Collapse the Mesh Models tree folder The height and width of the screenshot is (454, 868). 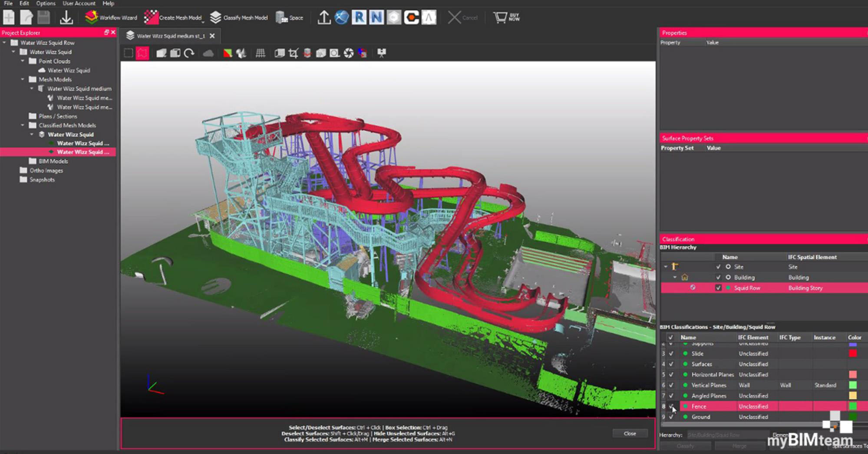pos(23,80)
